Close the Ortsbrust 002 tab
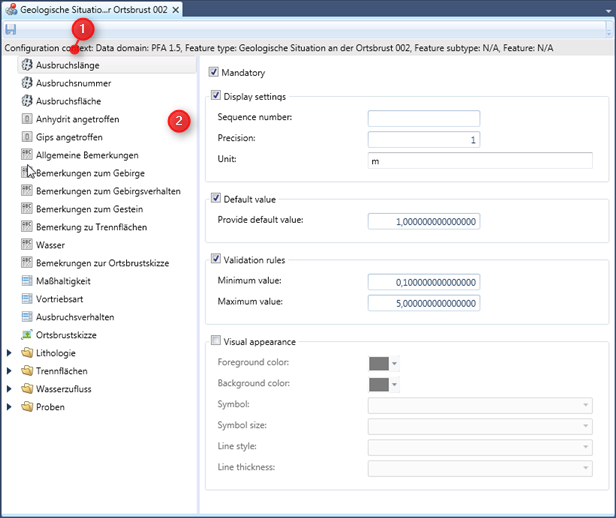This screenshot has height=518, width=616. point(176,10)
